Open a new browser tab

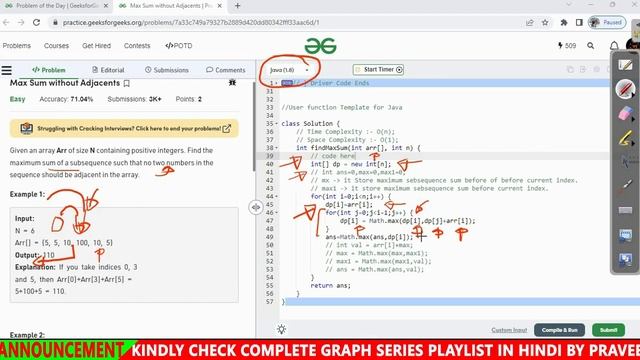[x=238, y=6]
